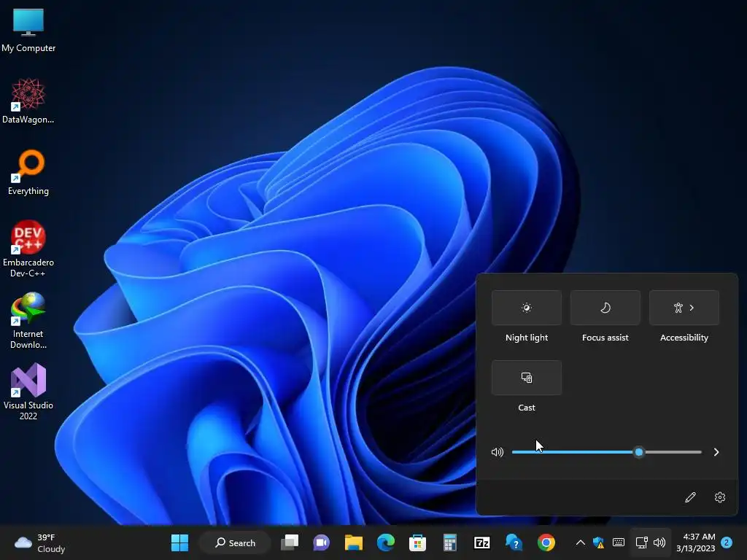The height and width of the screenshot is (560, 747).
Task: Open the touch keyboard tray icon
Action: (619, 542)
